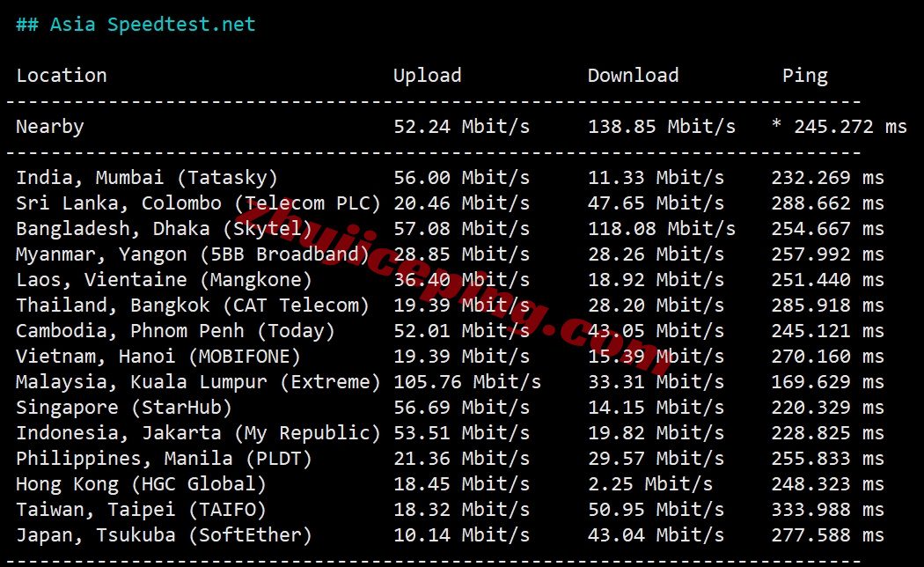Click Singapore ping value 220.329 ms

(828, 408)
